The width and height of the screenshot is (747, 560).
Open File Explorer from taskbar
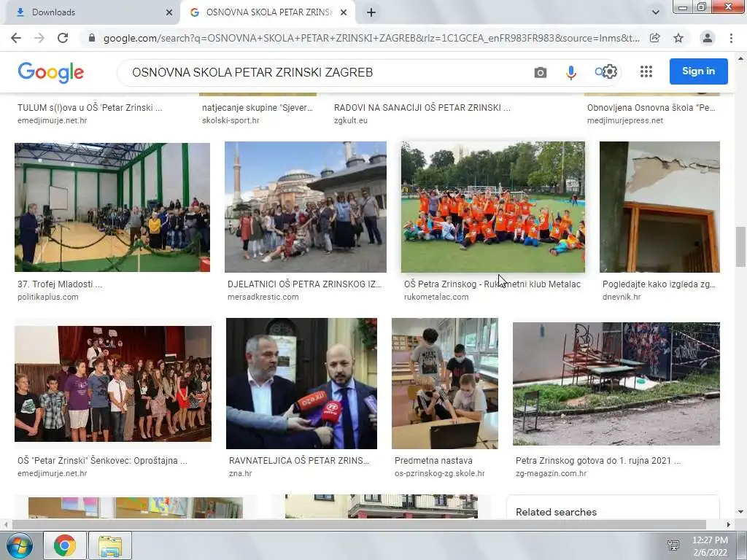click(x=110, y=545)
